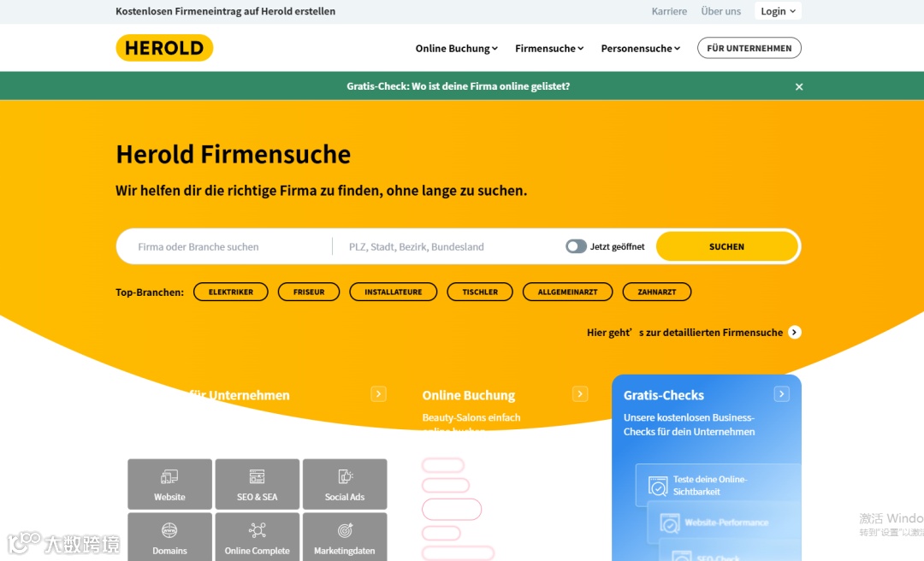The image size is (924, 561).
Task: Expand the Login dropdown
Action: pyautogui.click(x=778, y=11)
